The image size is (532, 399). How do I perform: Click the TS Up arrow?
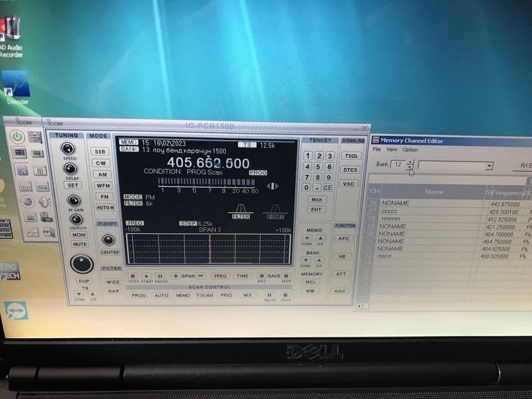(x=92, y=294)
